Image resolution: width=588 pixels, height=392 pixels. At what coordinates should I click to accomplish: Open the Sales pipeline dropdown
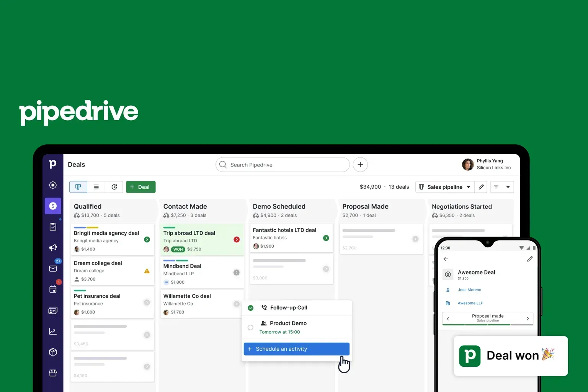(445, 187)
